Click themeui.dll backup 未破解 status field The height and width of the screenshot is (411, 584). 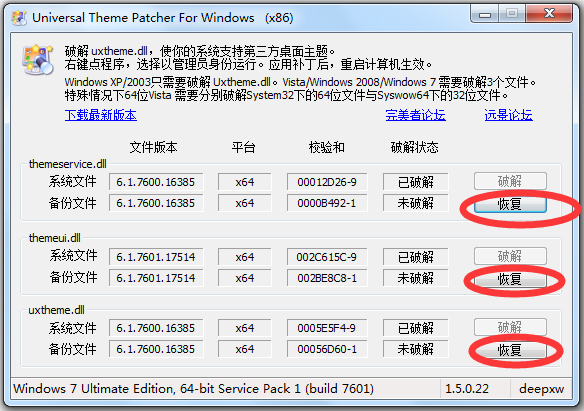416,278
